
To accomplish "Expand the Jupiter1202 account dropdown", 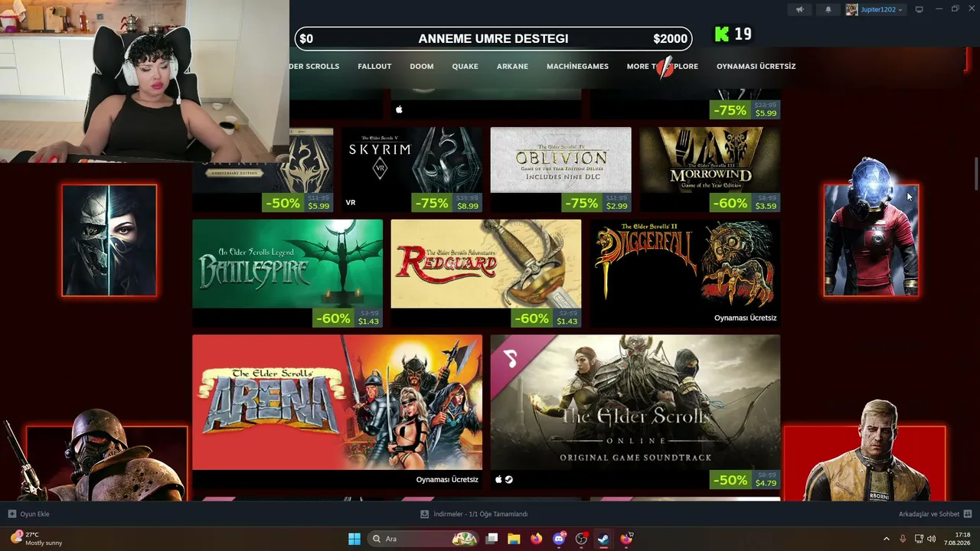I will point(875,9).
